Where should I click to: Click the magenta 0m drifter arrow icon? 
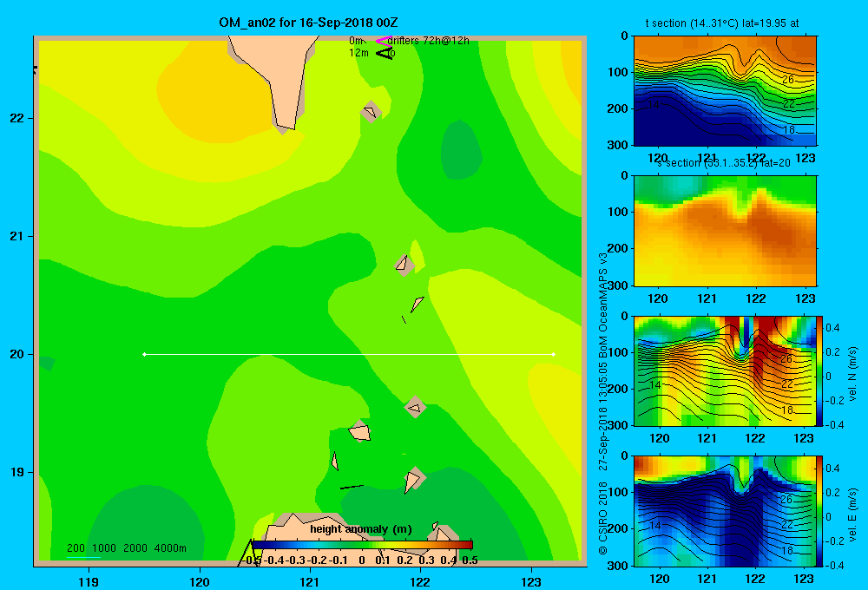click(x=384, y=41)
